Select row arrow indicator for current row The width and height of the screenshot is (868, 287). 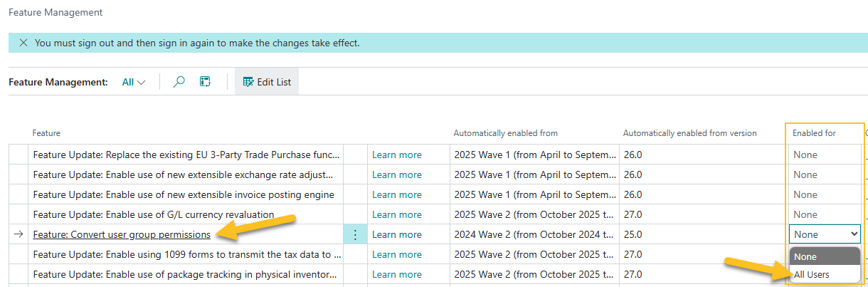18,234
